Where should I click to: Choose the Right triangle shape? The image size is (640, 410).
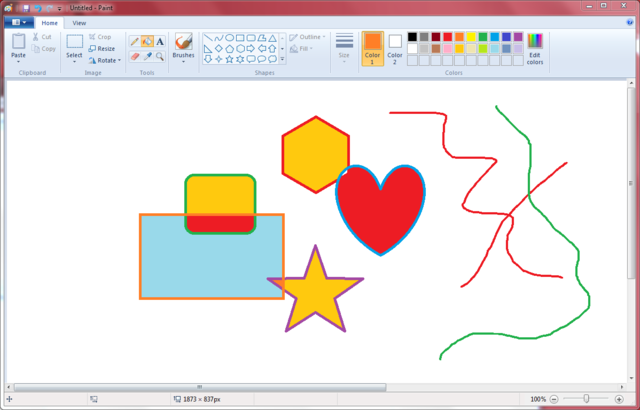(208, 49)
